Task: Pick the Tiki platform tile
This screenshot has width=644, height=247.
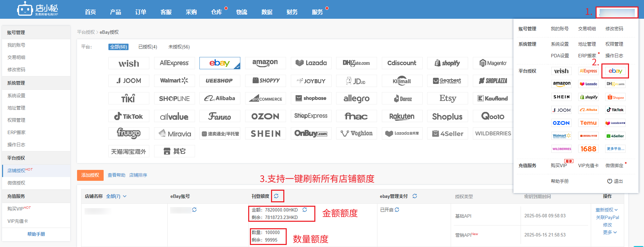Action: [129, 99]
